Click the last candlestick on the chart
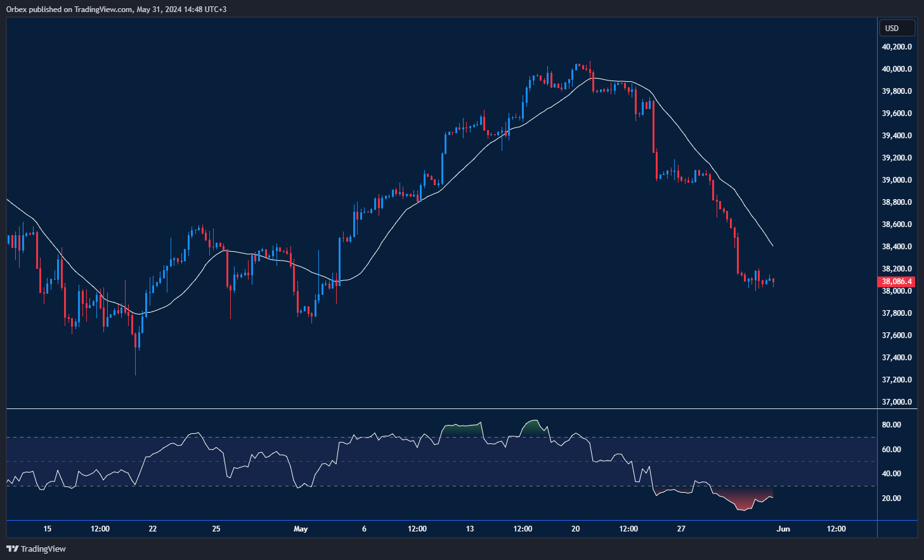This screenshot has width=924, height=560. click(x=772, y=281)
